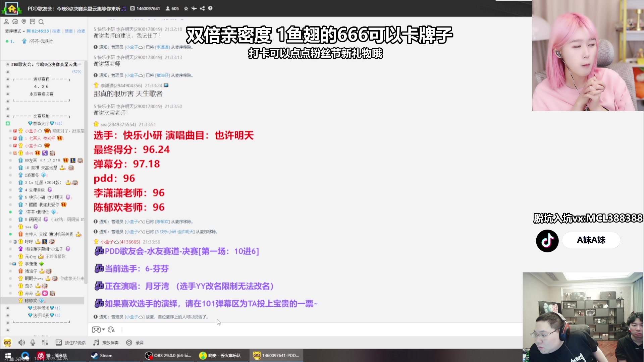This screenshot has width=644, height=362.
Task: Collapse the PDD歌友会 channel tree root
Action: pos(7,64)
